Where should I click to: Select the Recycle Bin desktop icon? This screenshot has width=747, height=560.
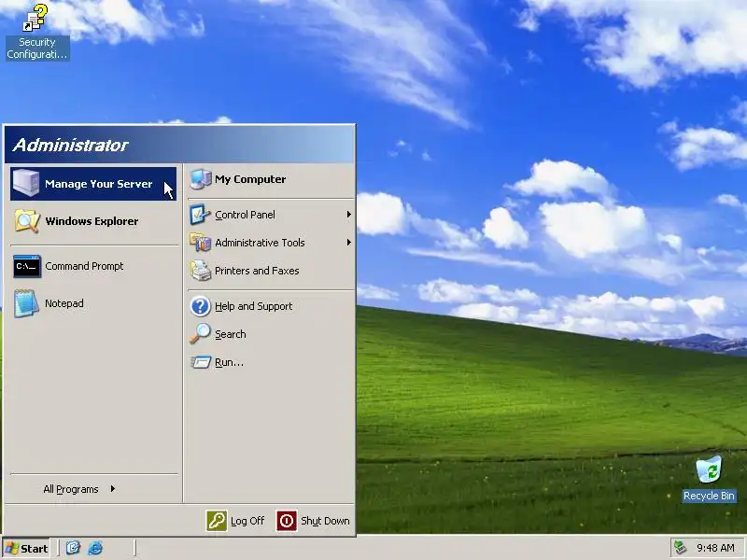point(709,469)
